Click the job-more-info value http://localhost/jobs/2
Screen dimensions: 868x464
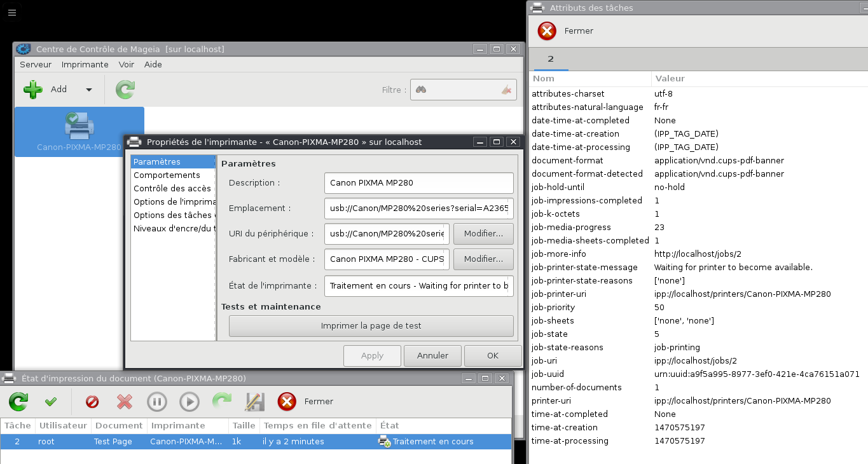[696, 254]
